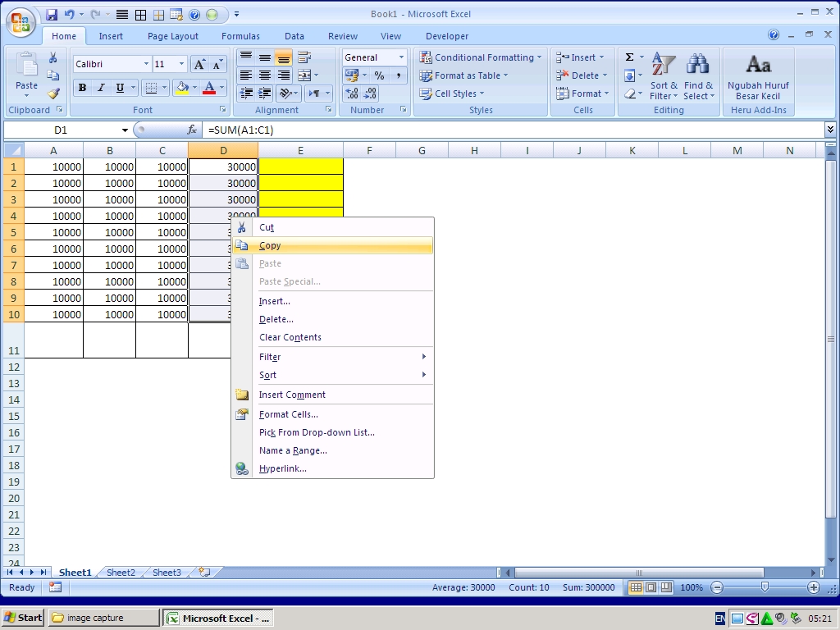
Task: Increase the indent level
Action: 265,94
